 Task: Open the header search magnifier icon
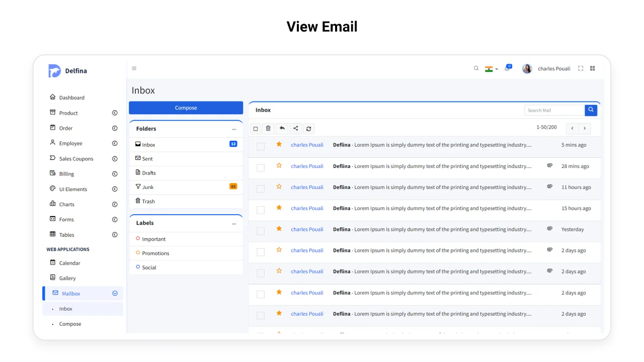coord(476,68)
